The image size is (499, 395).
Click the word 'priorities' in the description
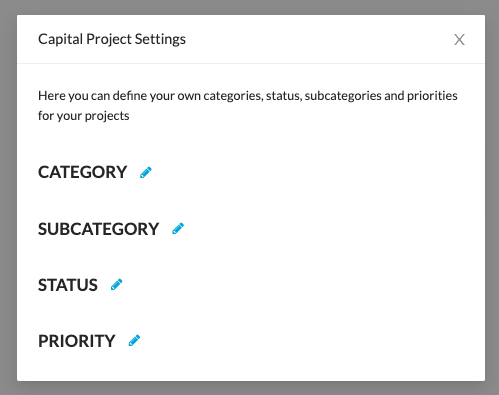tap(432, 96)
